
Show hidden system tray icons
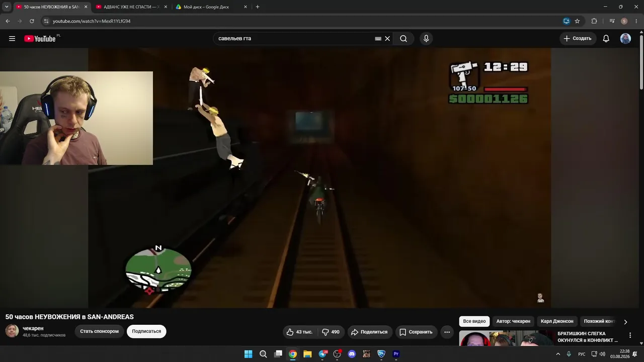558,354
